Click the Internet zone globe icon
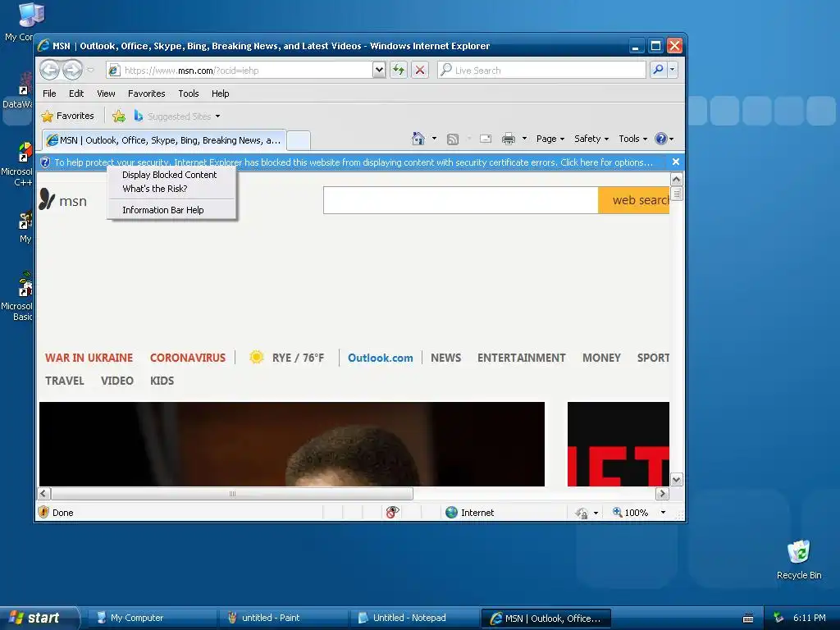Viewport: 840px width, 630px height. tap(452, 513)
